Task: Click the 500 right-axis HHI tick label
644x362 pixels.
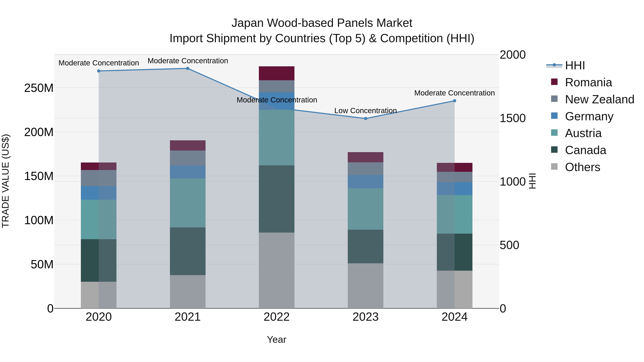Action: point(509,245)
